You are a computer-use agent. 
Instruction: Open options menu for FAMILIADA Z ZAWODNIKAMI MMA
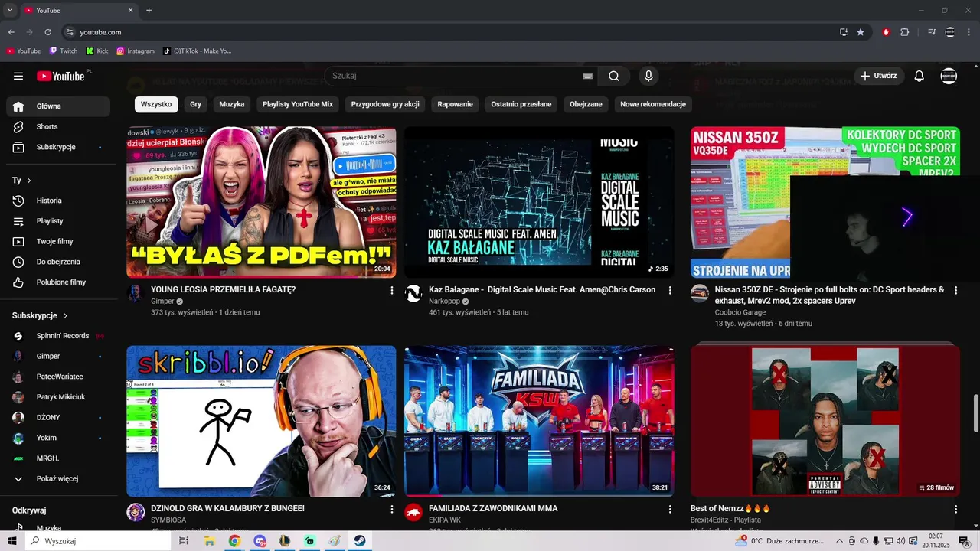click(x=670, y=509)
